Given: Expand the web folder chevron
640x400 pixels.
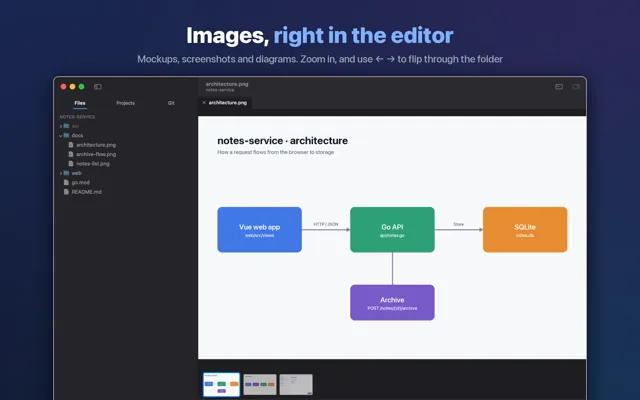Looking at the screenshot, I should [x=60, y=173].
